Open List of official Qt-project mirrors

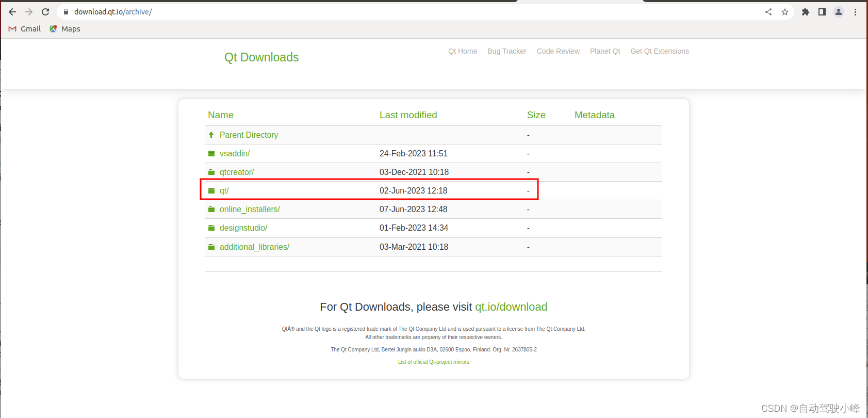[434, 362]
